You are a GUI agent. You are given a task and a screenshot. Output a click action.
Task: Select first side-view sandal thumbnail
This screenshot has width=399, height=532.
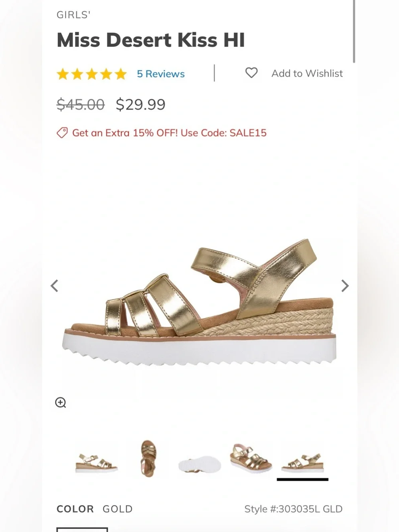[97, 463]
